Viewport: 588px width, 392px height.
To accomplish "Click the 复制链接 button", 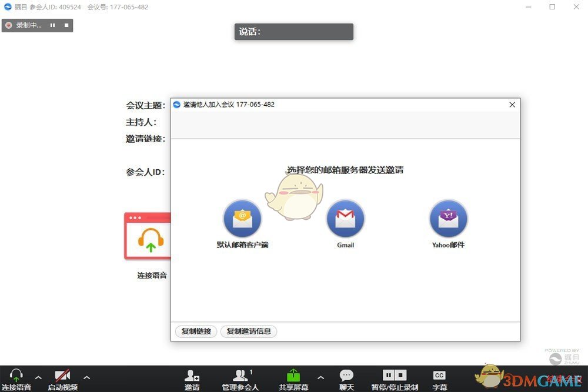I will click(x=195, y=331).
